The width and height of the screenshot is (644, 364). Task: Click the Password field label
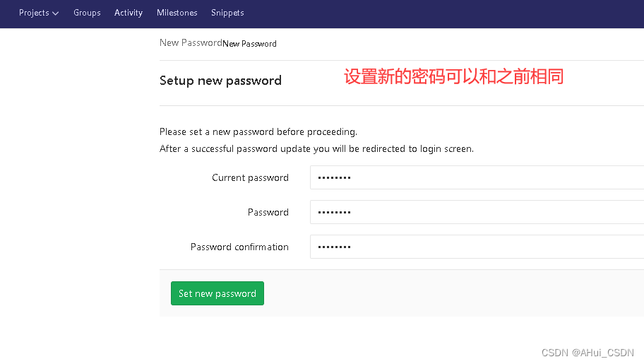click(268, 213)
